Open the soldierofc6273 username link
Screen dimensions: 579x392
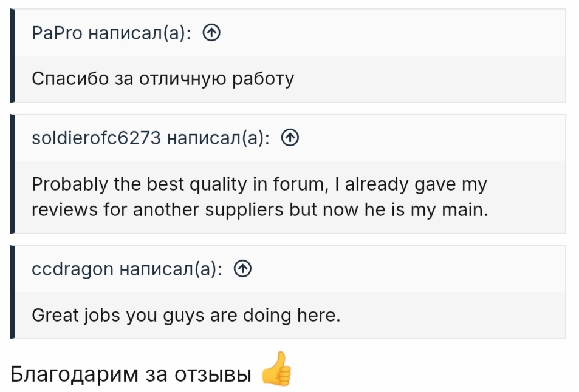(x=96, y=139)
